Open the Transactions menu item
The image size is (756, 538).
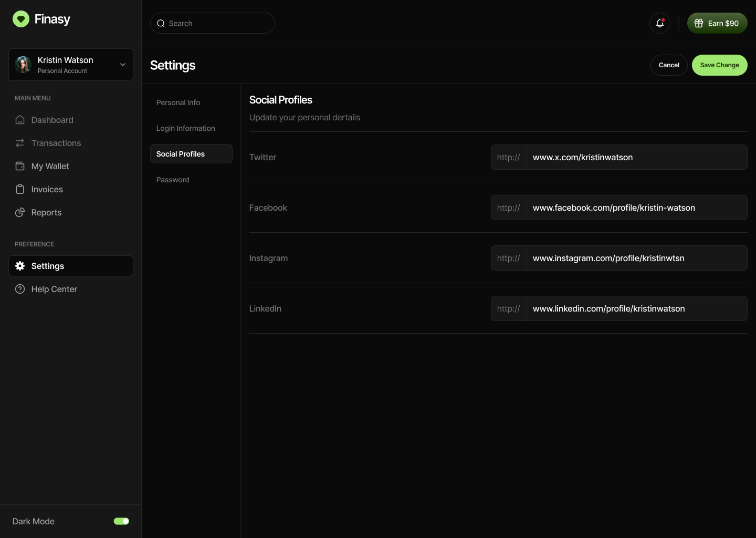[71, 143]
